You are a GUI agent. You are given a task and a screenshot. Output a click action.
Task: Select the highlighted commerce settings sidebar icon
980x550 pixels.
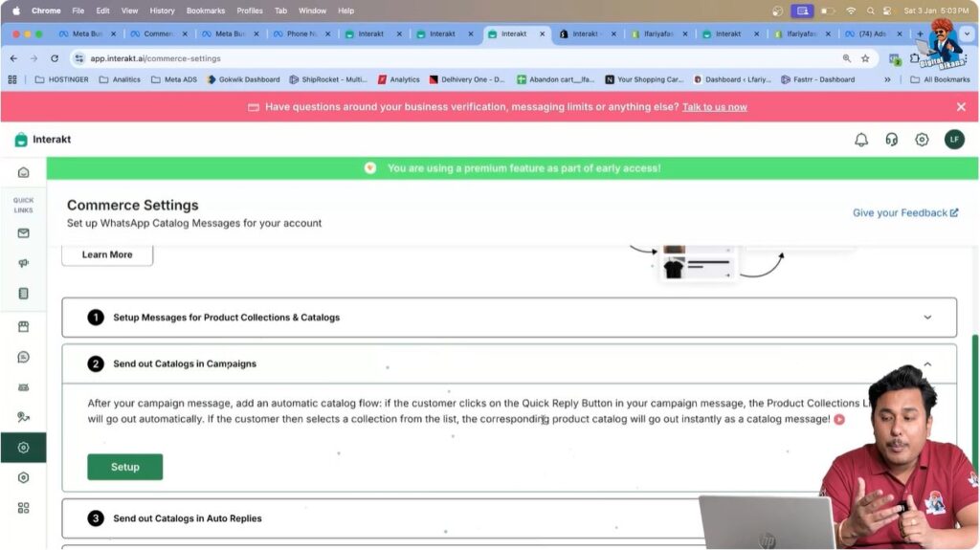coord(23,448)
